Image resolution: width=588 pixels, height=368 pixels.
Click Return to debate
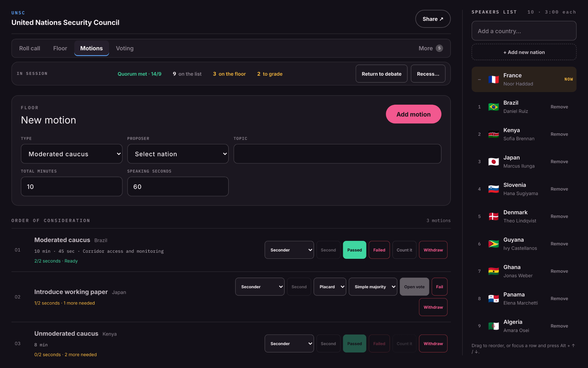pyautogui.click(x=381, y=74)
